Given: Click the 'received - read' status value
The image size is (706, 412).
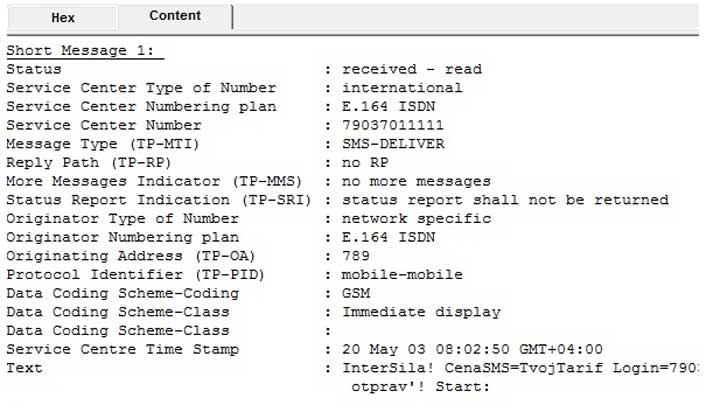Looking at the screenshot, I should coord(411,70).
